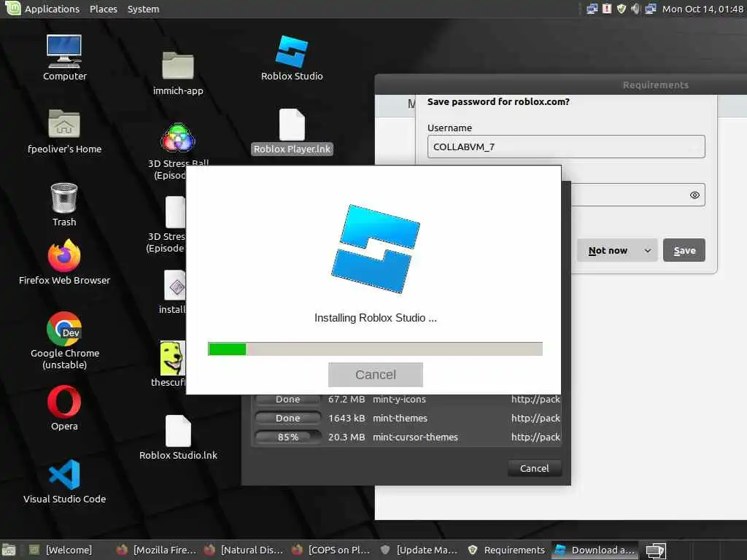Cancel the package download dialog
Image resolution: width=747 pixels, height=560 pixels.
535,469
